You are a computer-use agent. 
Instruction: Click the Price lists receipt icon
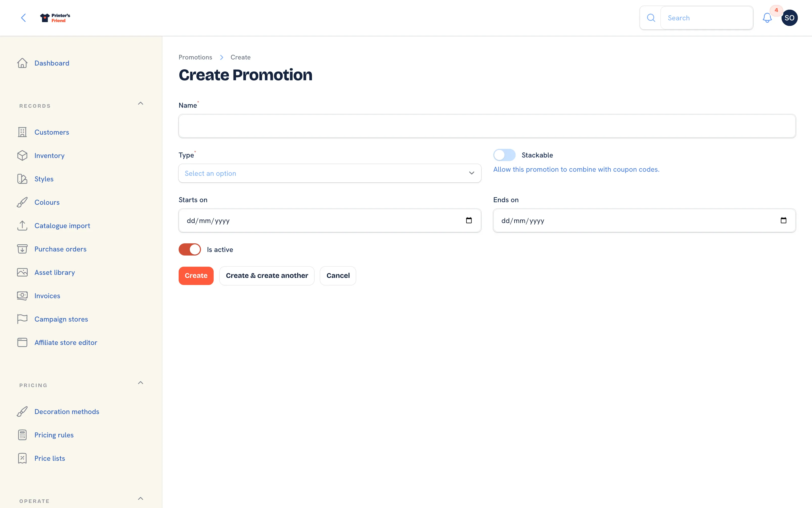(x=23, y=458)
